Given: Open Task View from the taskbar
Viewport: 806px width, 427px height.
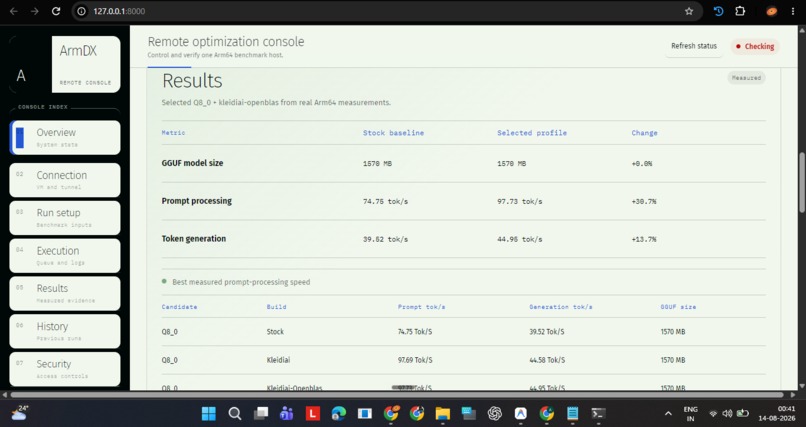Looking at the screenshot, I should 261,414.
